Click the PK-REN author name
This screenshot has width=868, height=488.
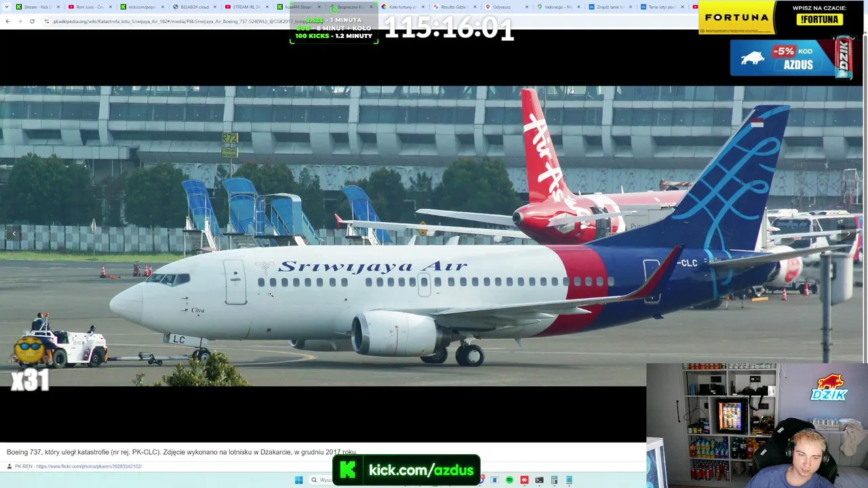24,466
